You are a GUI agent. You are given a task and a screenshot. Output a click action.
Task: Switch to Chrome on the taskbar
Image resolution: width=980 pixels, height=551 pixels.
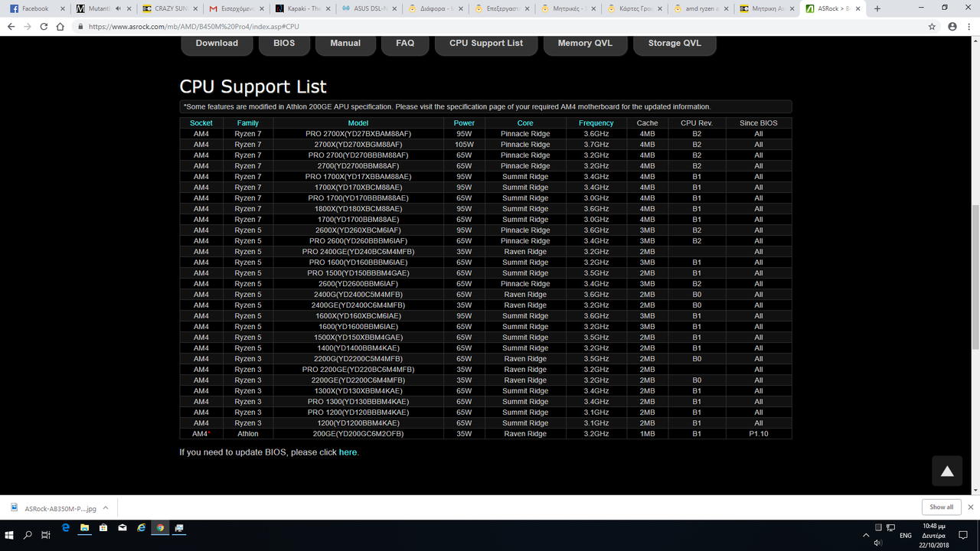click(x=160, y=528)
